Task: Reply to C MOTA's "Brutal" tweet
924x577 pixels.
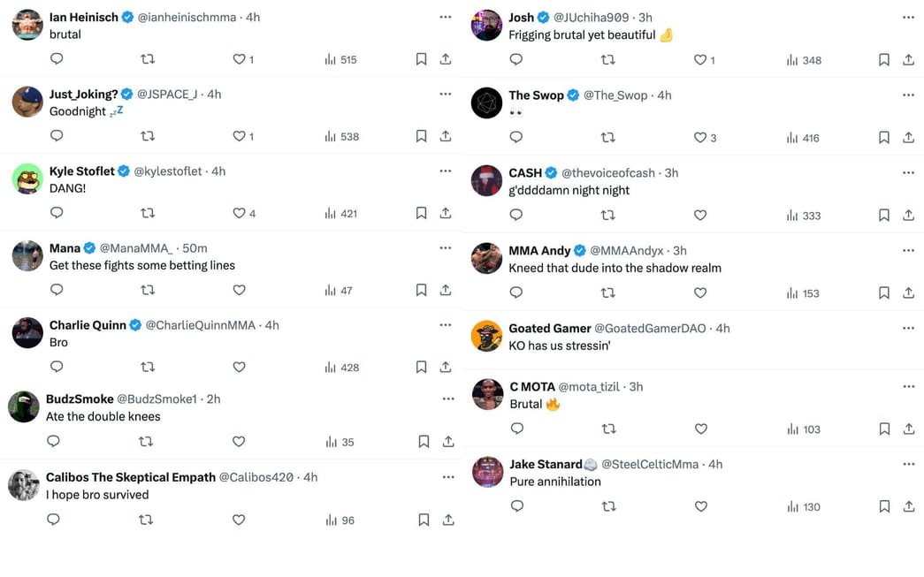Action: [x=517, y=429]
